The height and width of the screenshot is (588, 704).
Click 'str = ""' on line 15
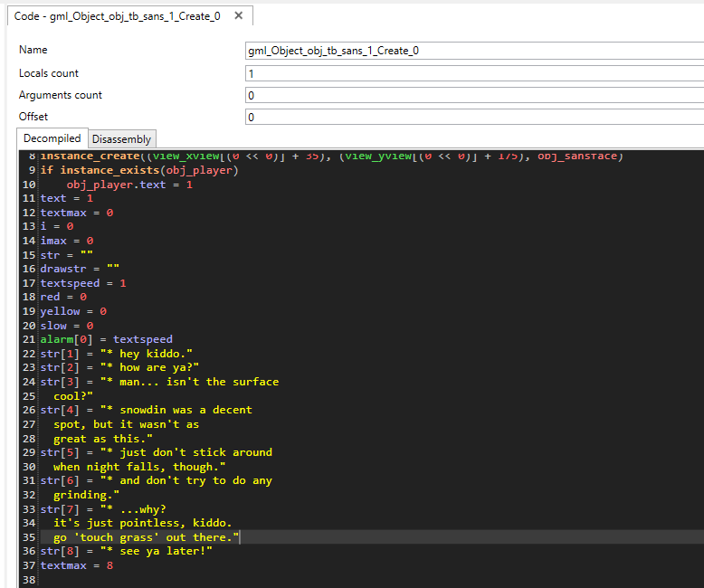tap(66, 255)
